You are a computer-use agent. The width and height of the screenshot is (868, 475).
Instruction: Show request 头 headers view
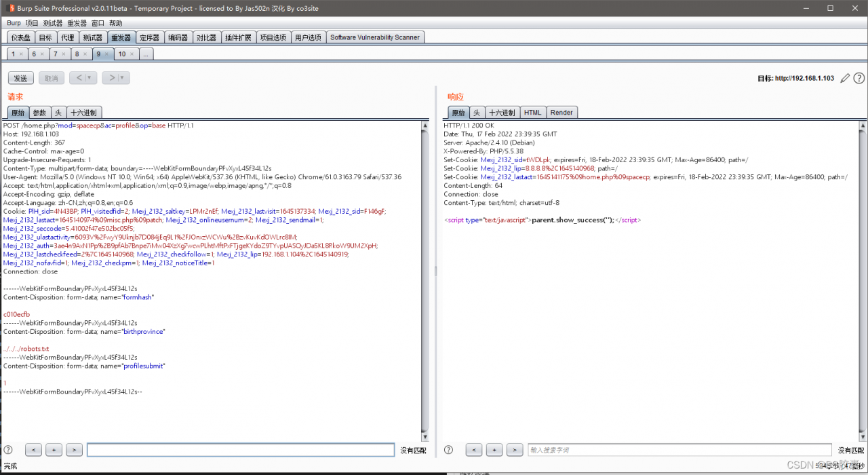(58, 113)
